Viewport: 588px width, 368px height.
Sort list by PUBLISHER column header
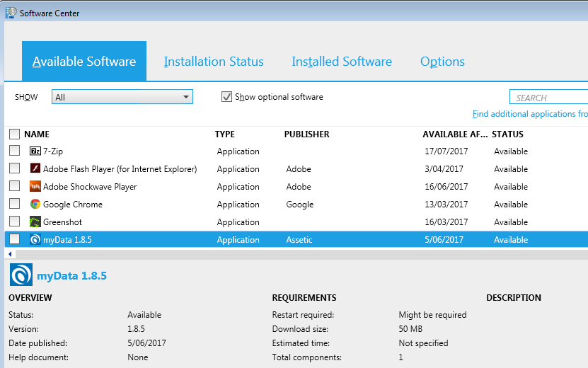click(x=307, y=134)
